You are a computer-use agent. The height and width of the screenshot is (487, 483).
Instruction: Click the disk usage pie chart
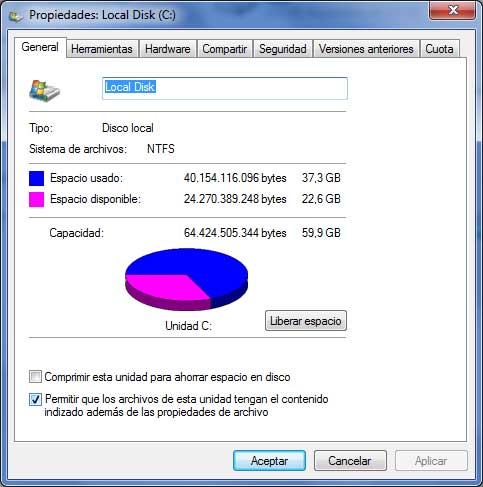187,279
